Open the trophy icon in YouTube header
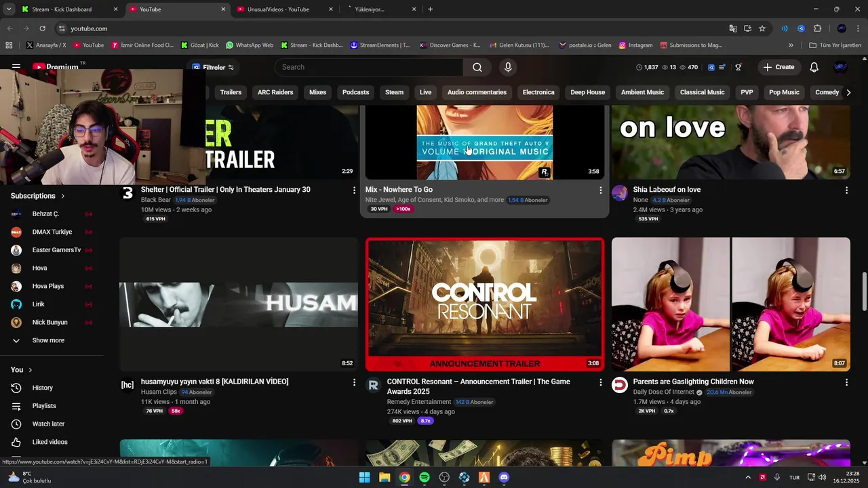Screen dimensions: 868x488 738,67
